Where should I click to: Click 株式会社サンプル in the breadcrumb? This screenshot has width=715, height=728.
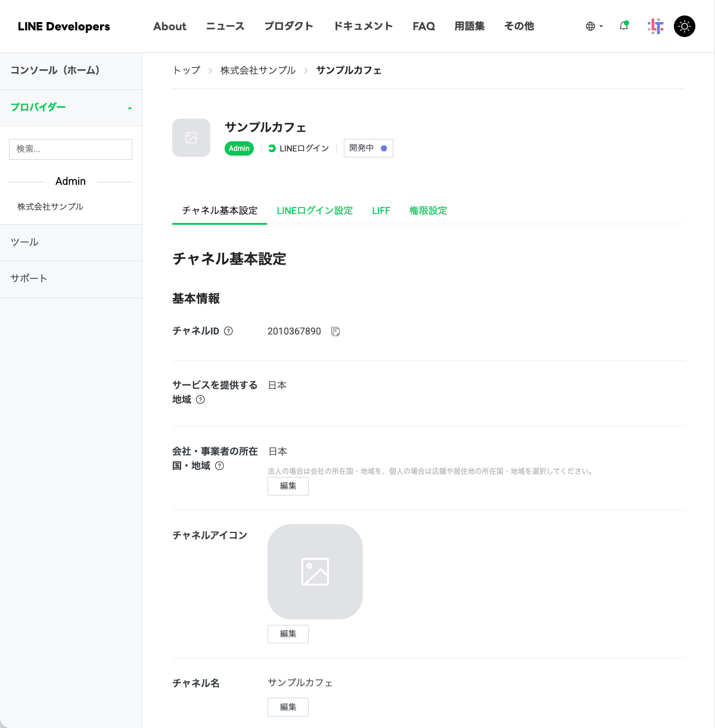pos(258,70)
